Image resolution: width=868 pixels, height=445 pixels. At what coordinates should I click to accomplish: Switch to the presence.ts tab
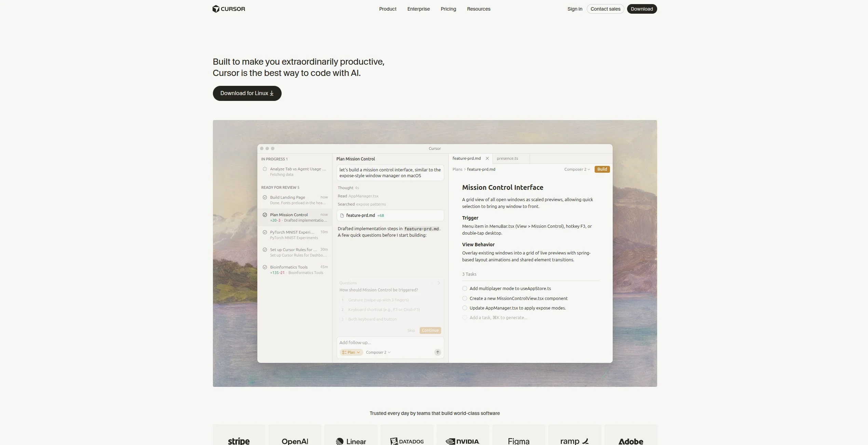[507, 158]
